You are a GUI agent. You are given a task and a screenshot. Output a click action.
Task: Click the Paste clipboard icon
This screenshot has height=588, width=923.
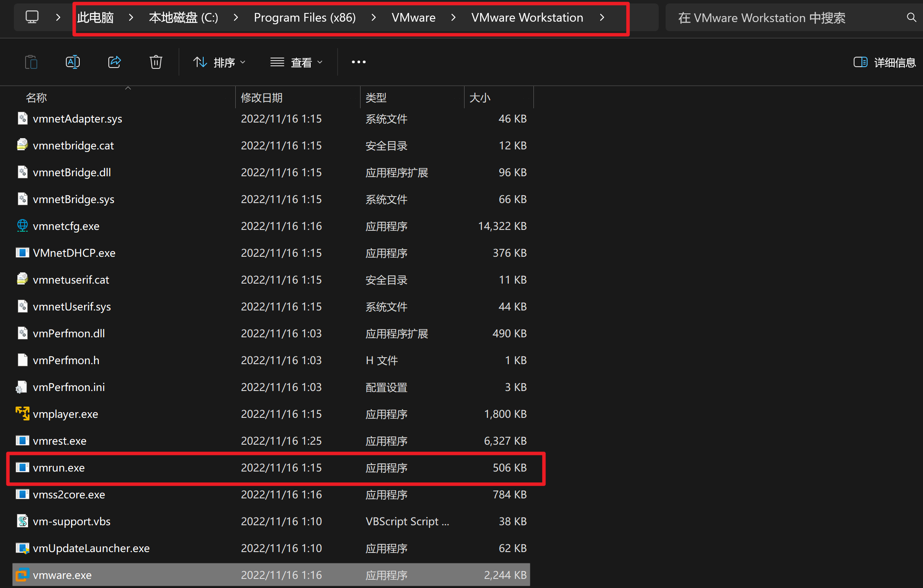31,62
